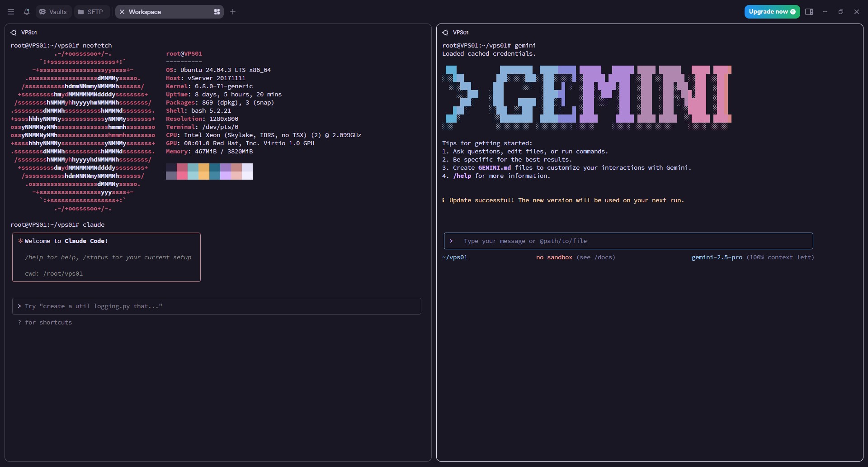The width and height of the screenshot is (868, 467).
Task: Click the right pane VPS01 terminal icon
Action: point(445,33)
